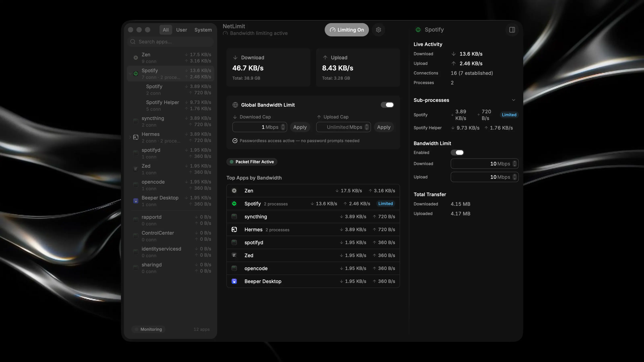Select ControlCenter in the sidebar list
The width and height of the screenshot is (644, 362).
pyautogui.click(x=171, y=236)
